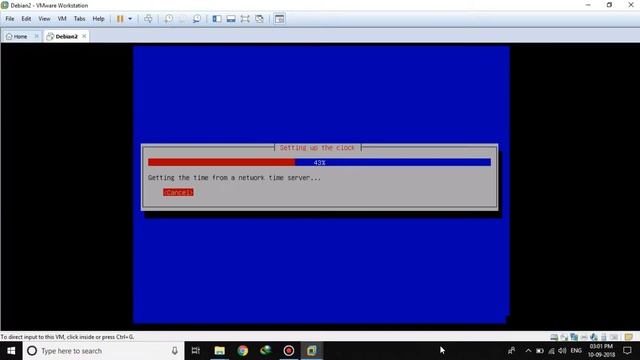Viewport: 640px width, 360px height.
Task: Toggle the thumbnail bar icon
Action: (231, 19)
